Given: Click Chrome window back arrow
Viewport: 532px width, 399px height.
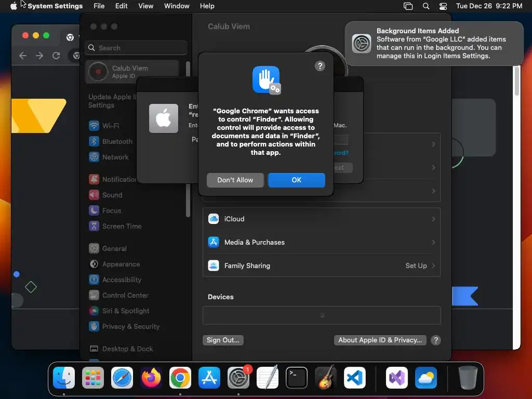Looking at the screenshot, I should (23, 56).
